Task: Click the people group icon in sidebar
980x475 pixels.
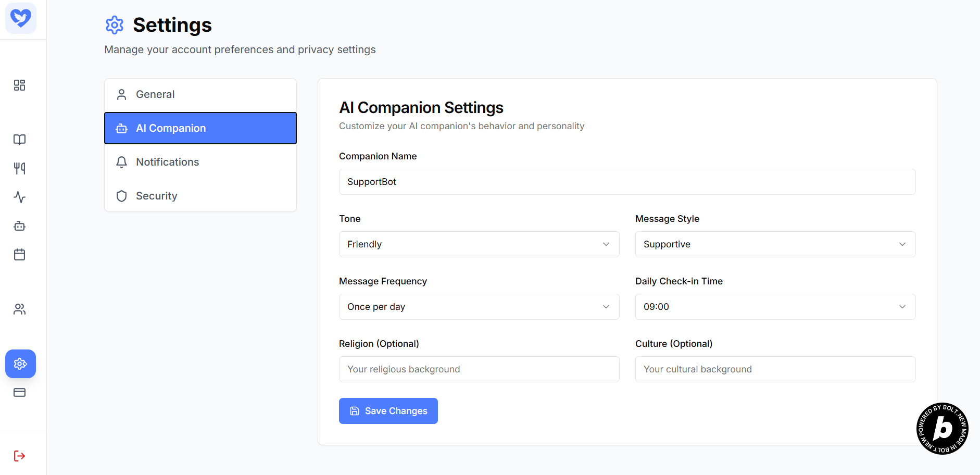Action: point(20,309)
